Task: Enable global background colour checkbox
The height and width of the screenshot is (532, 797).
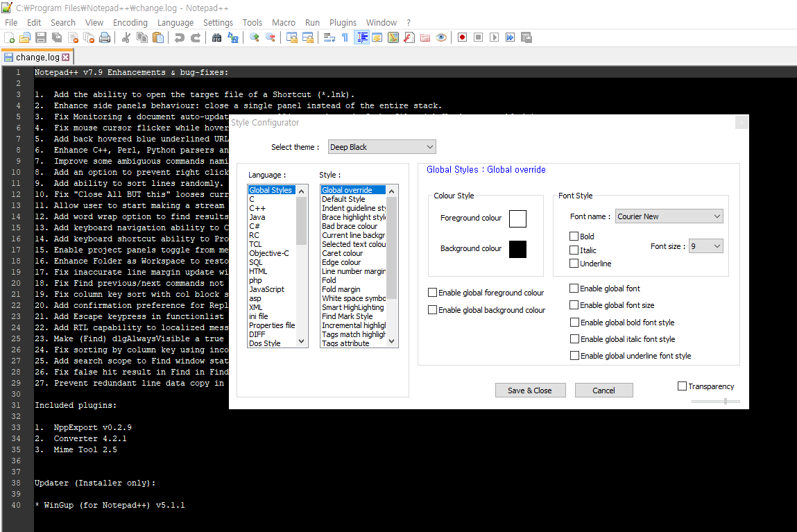Action: pyautogui.click(x=433, y=310)
